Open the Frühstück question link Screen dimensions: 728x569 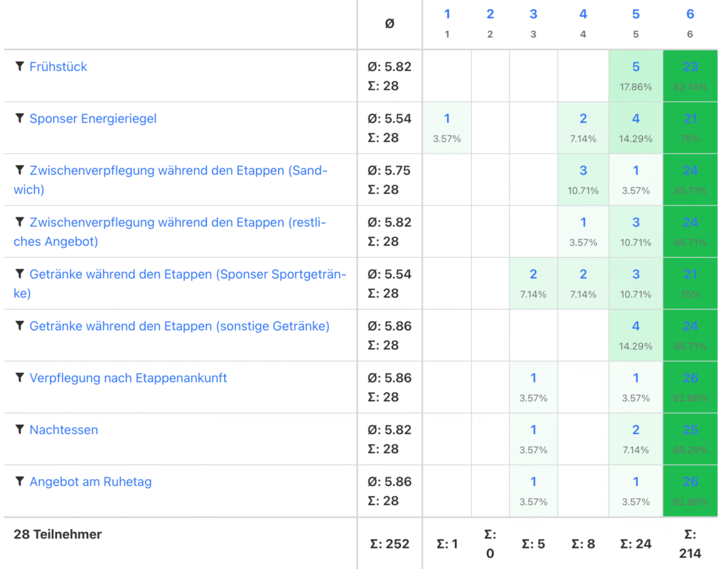58,67
